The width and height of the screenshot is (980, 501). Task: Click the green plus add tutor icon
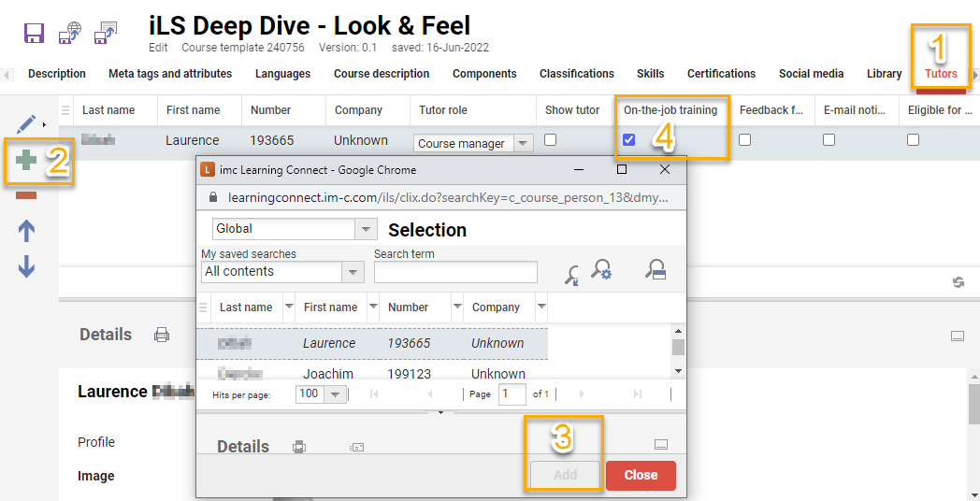[x=26, y=161]
